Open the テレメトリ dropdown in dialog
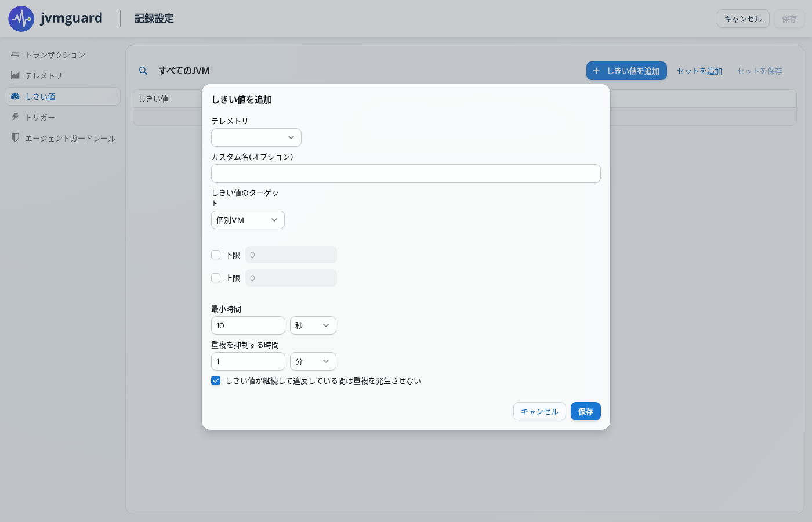 click(256, 137)
